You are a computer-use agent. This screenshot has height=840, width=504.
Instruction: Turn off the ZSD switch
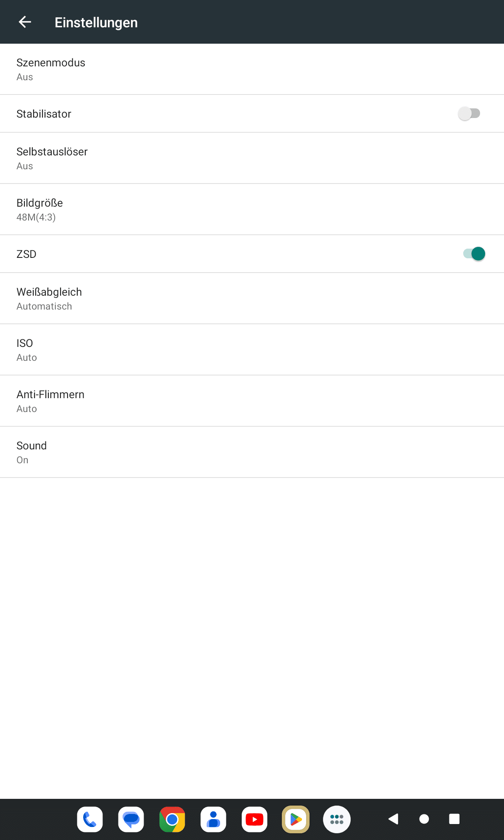[x=474, y=254]
